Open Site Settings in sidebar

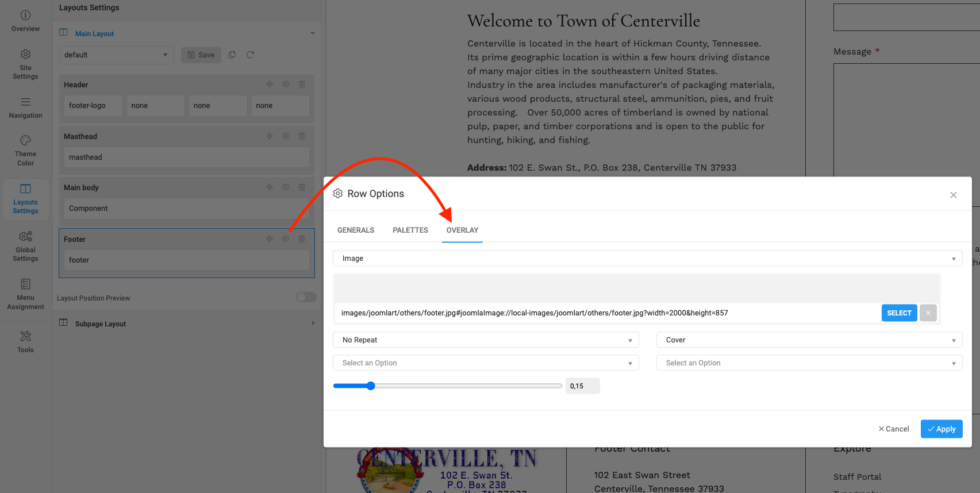coord(25,64)
